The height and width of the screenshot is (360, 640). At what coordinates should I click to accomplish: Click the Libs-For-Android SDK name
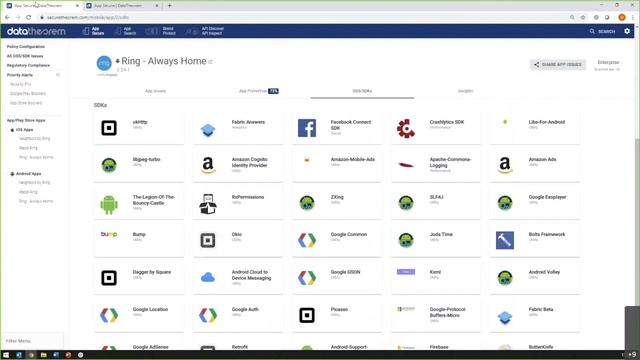point(547,122)
